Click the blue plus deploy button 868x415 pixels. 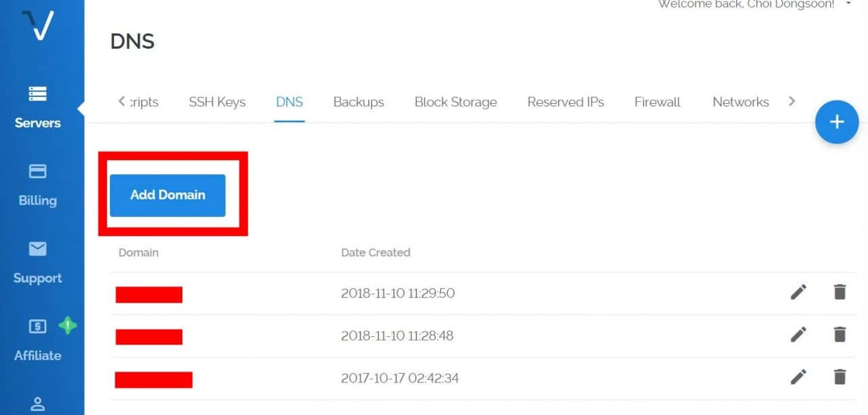(837, 122)
